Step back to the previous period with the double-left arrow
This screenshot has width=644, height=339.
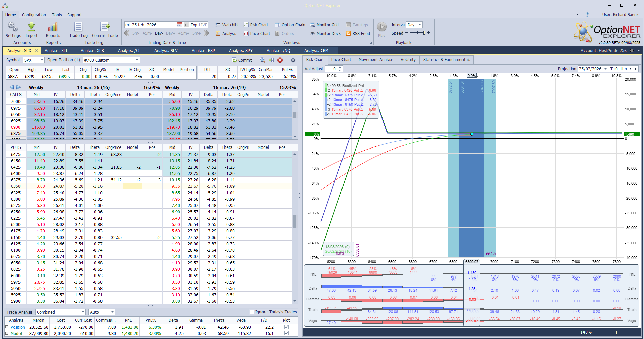[127, 33]
